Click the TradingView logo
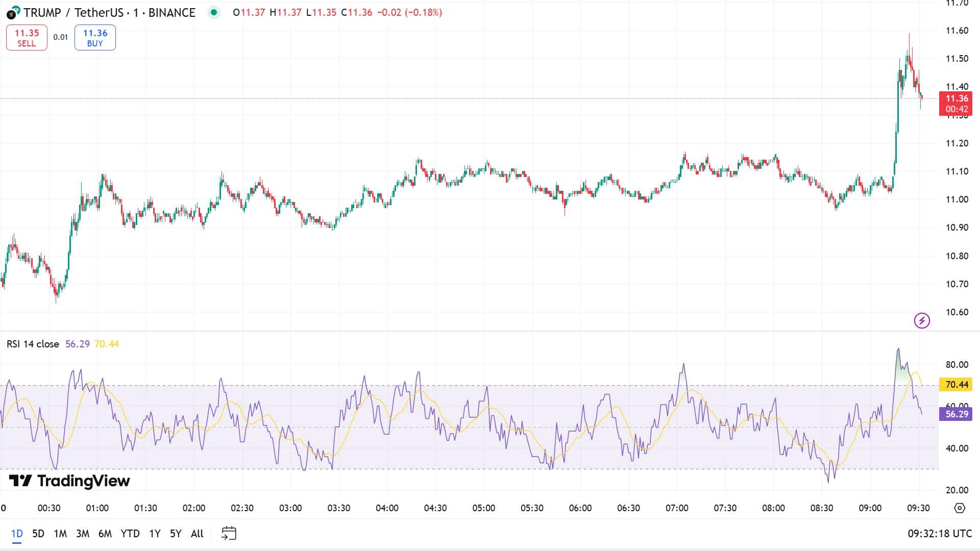The width and height of the screenshot is (980, 551). click(x=69, y=481)
